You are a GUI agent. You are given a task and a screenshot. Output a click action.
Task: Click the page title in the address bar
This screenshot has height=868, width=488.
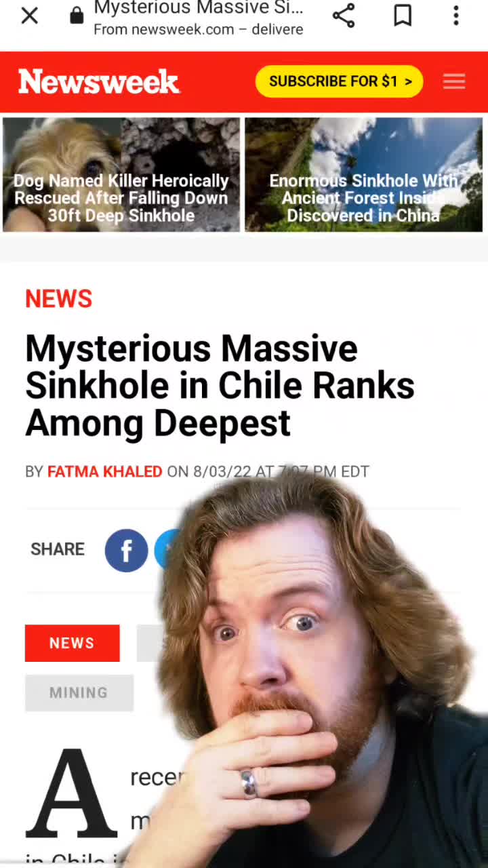199,8
